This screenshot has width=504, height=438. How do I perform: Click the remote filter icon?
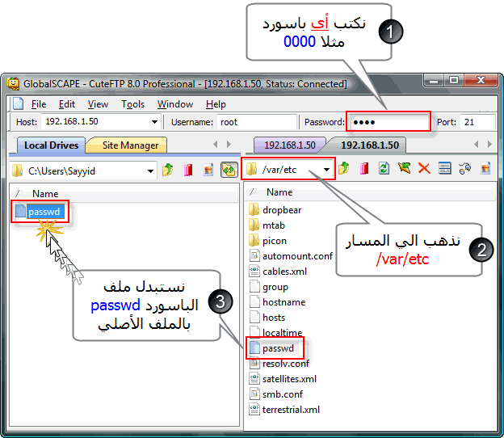[464, 168]
